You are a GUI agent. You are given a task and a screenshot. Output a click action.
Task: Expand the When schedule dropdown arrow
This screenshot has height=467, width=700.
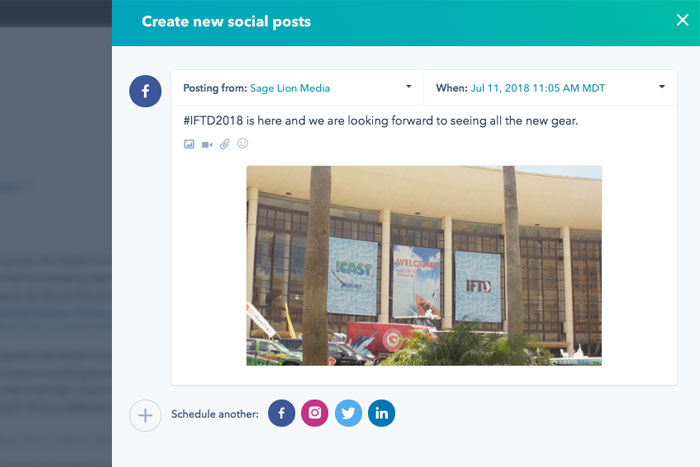[x=663, y=88]
